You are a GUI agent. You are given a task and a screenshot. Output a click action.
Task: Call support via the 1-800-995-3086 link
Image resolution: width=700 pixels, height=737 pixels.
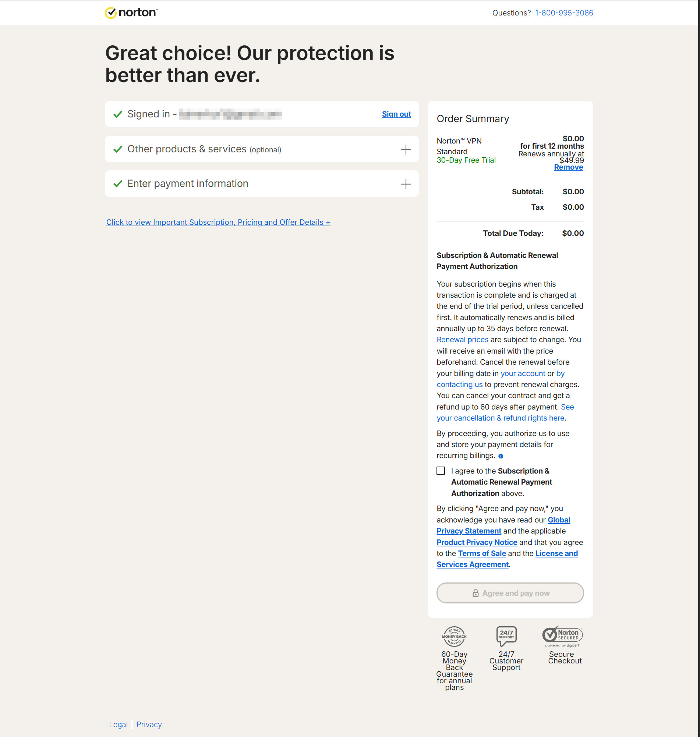[564, 13]
